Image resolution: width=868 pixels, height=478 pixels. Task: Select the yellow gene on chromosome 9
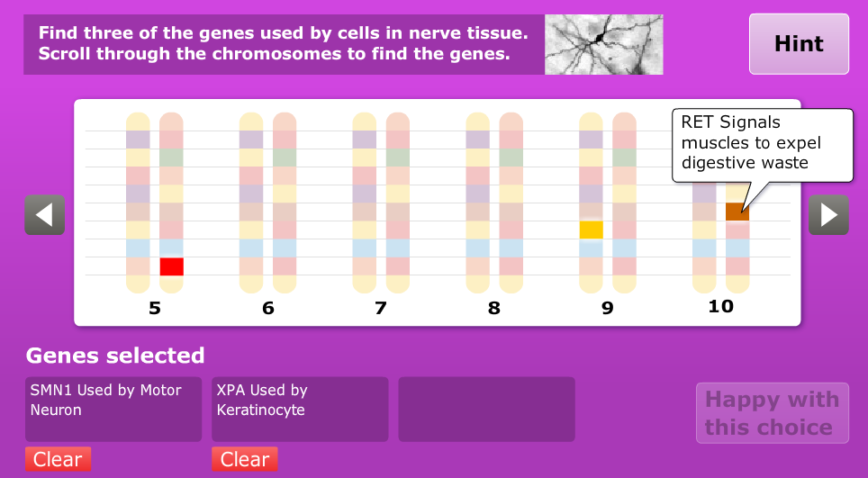click(591, 230)
